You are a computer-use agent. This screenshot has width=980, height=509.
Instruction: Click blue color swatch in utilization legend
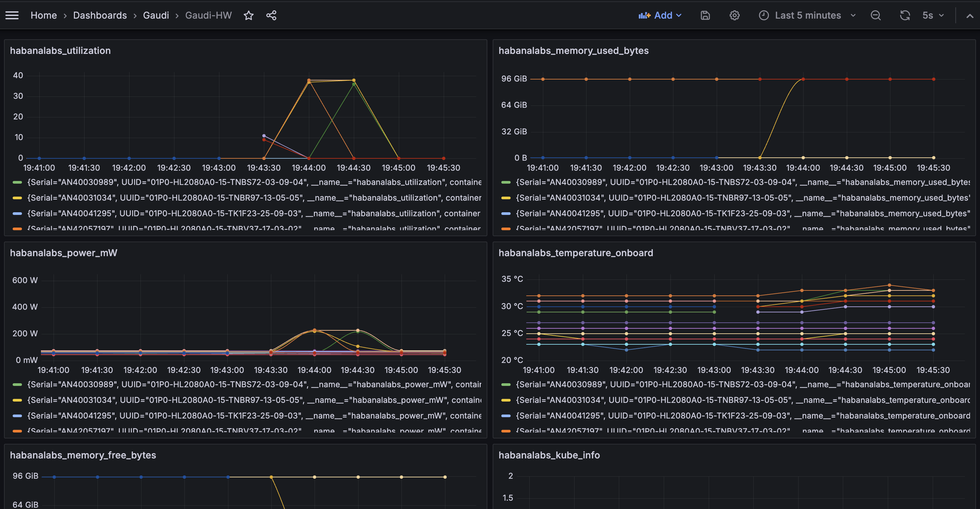click(17, 214)
